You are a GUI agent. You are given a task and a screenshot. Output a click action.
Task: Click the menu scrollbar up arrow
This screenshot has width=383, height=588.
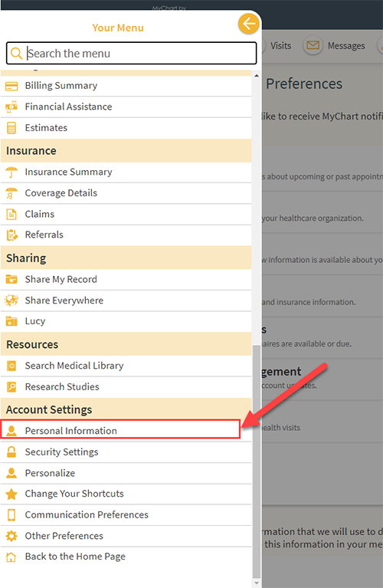(257, 76)
